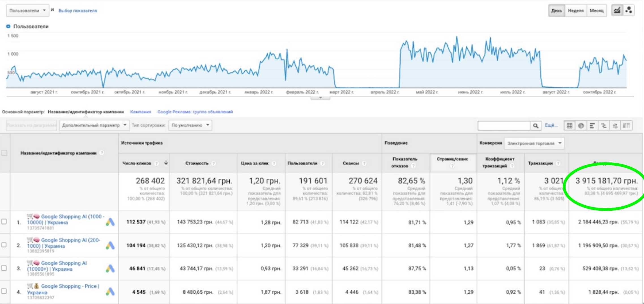Click help icon beside campaign name header
This screenshot has height=304, width=644.
point(102,153)
